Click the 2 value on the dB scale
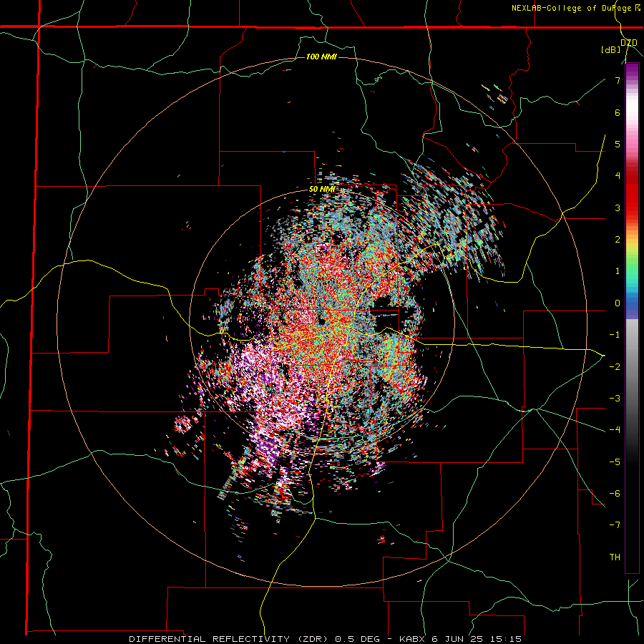Screen dimensions: 644x644 [x=618, y=240]
